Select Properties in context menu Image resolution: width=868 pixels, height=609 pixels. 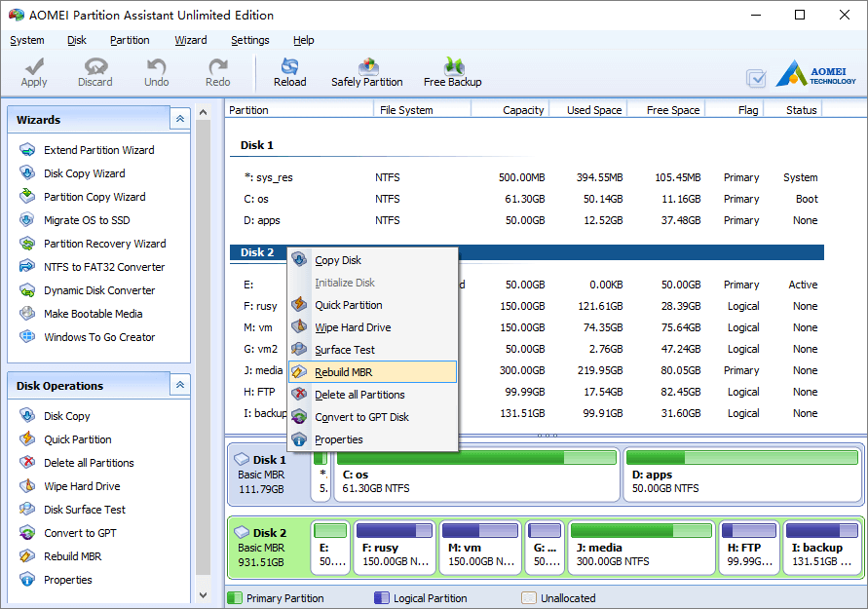point(372,439)
